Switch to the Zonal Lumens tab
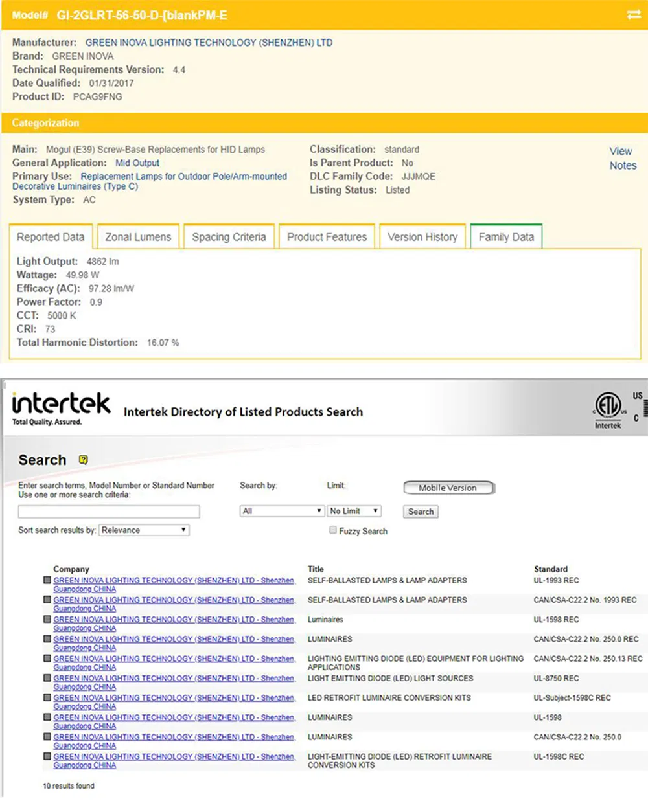 (138, 237)
